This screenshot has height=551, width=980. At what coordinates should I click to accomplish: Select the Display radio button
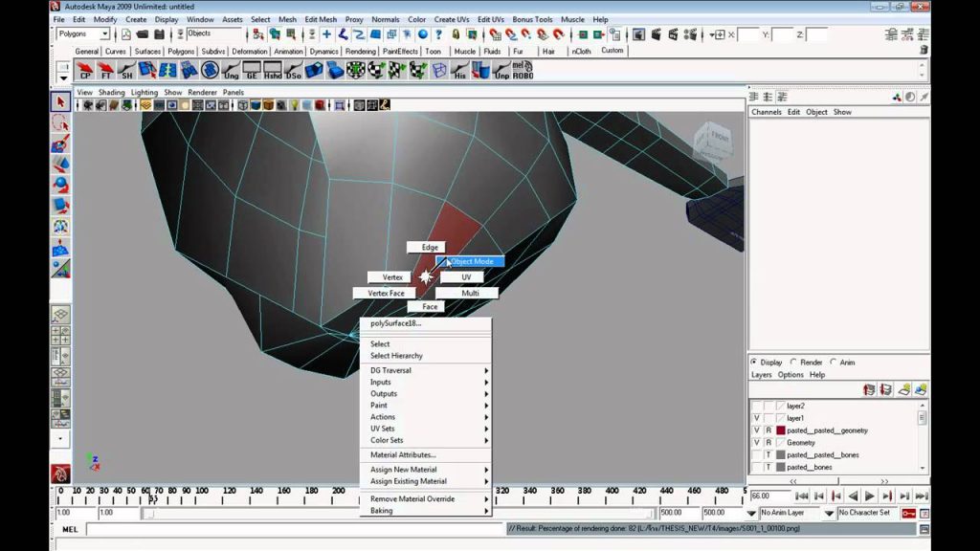[x=754, y=363]
